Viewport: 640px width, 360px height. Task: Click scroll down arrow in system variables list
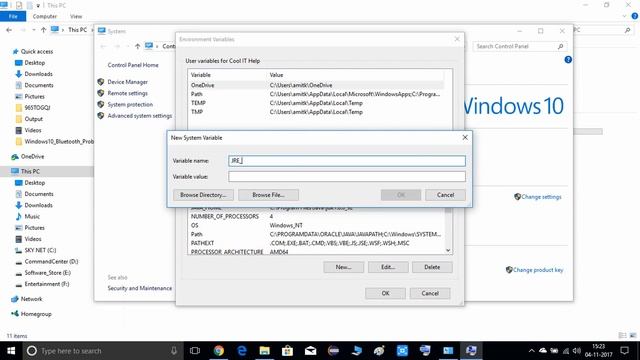click(x=448, y=250)
